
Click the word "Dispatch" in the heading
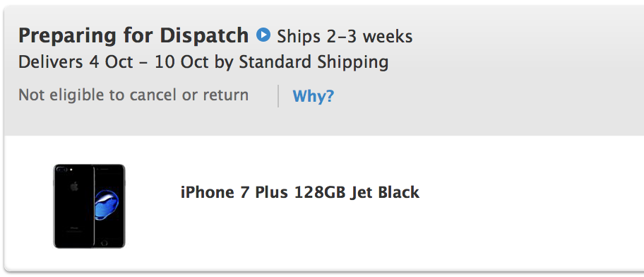pyautogui.click(x=204, y=36)
